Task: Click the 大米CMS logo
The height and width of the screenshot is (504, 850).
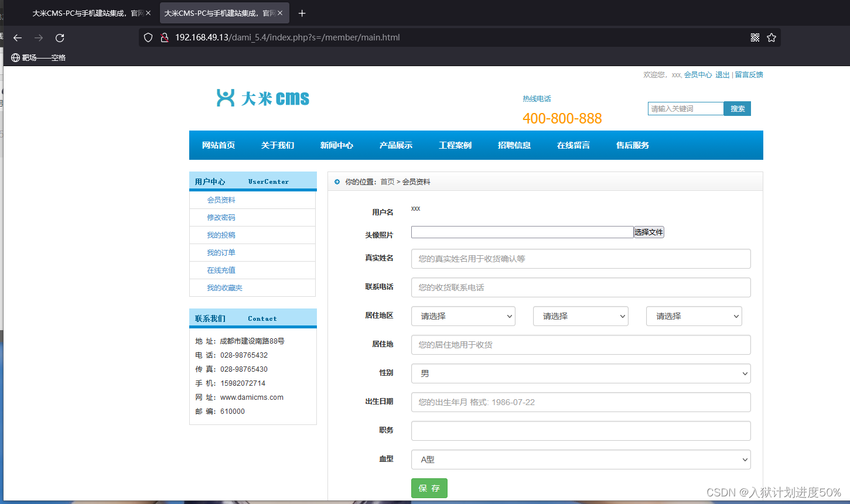Action: click(263, 98)
